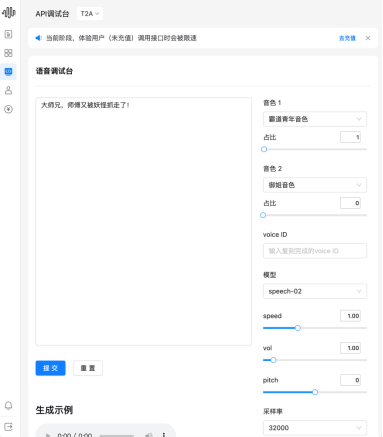383x437 pixels.
Task: Open the 32000 sample rate dropdown
Action: (315, 428)
